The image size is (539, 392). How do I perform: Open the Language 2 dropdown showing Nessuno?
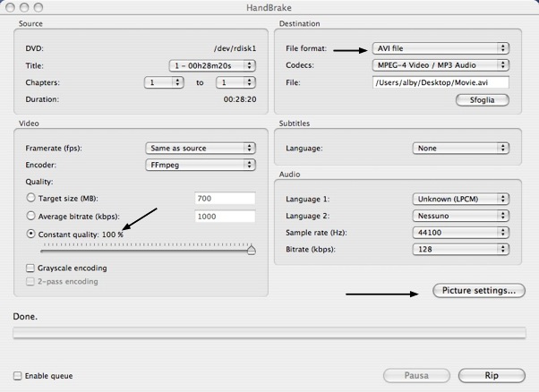(460, 216)
